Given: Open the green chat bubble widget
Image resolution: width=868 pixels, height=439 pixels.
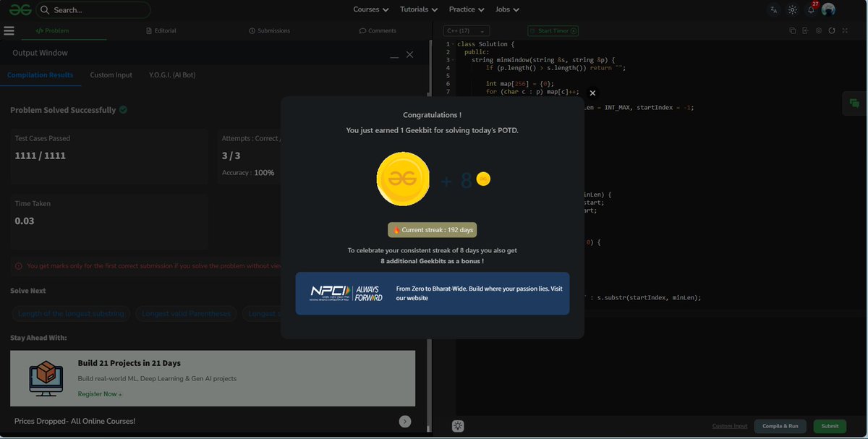Looking at the screenshot, I should click(854, 103).
